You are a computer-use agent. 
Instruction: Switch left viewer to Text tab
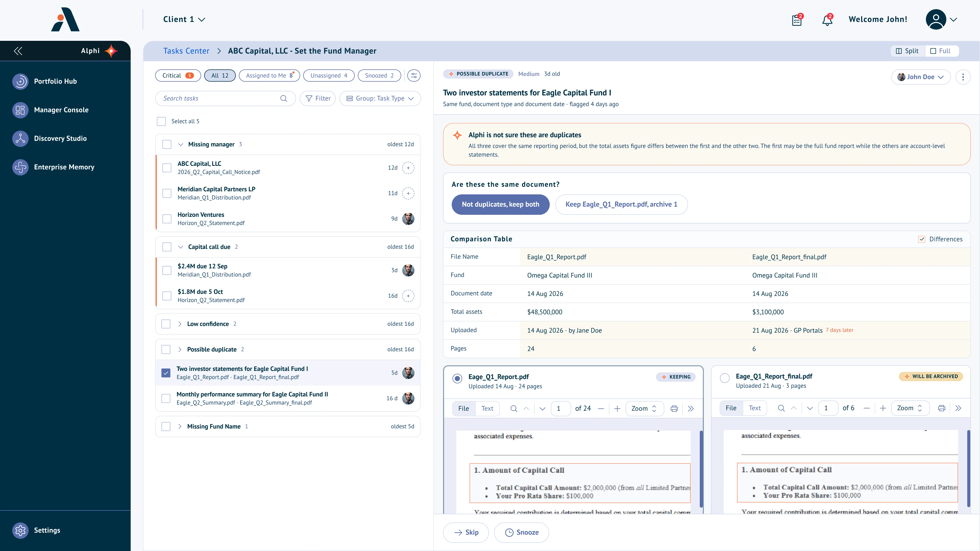[487, 408]
